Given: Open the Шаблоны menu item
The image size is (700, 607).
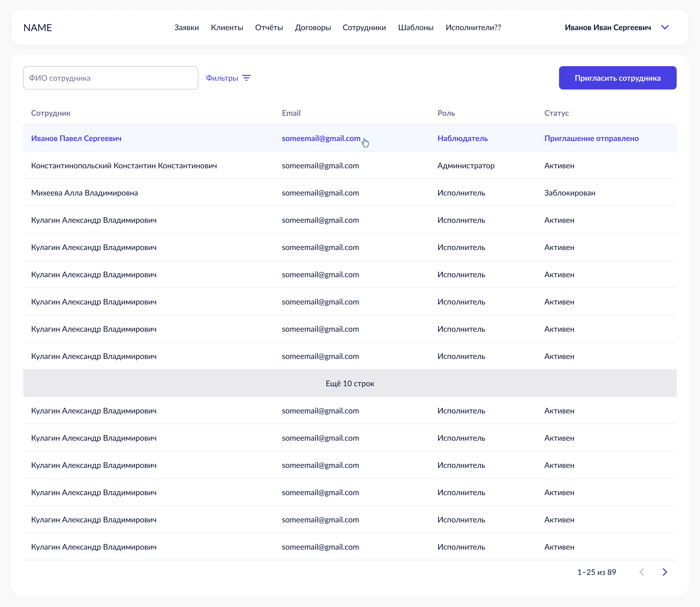Looking at the screenshot, I should 416,27.
